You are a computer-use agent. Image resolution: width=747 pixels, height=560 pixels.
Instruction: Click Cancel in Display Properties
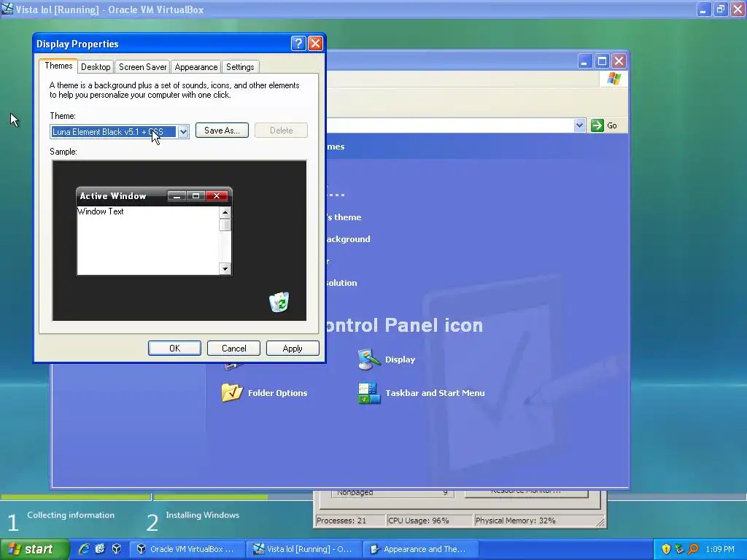pyautogui.click(x=233, y=348)
